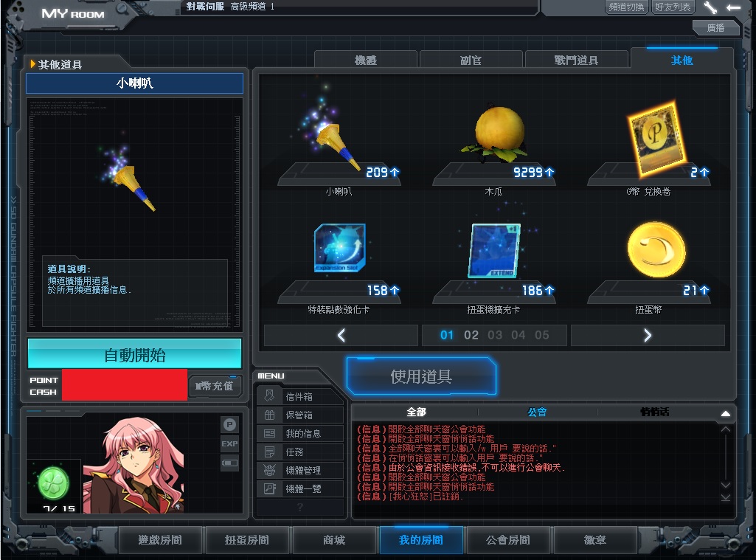Click the green clover rank badge
756x560 pixels.
point(54,483)
